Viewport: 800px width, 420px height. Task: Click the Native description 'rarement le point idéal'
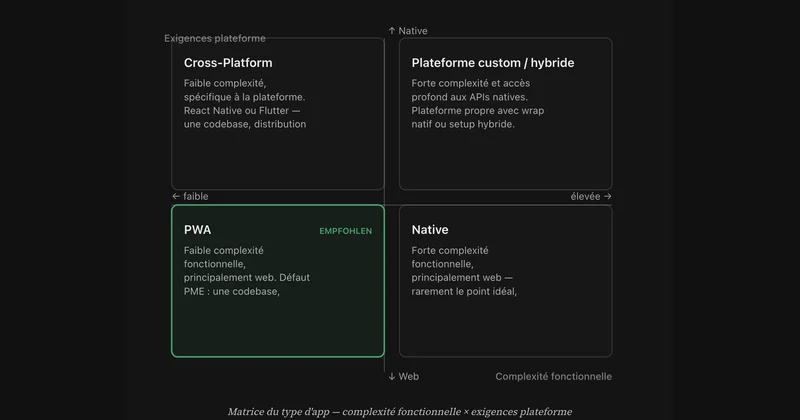(464, 271)
